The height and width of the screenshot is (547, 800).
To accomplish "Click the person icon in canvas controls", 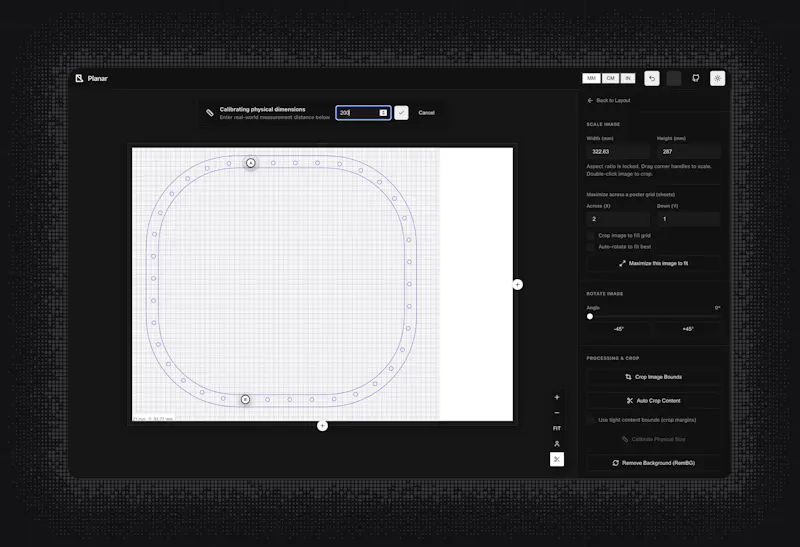I will 557,444.
